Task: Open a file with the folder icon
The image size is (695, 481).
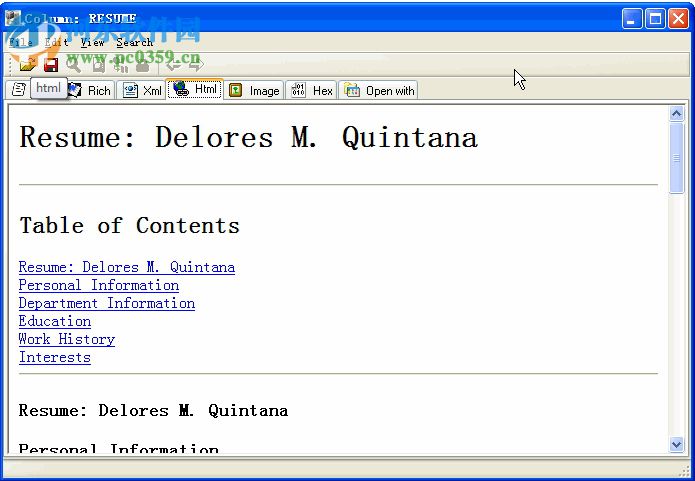Action: click(28, 65)
